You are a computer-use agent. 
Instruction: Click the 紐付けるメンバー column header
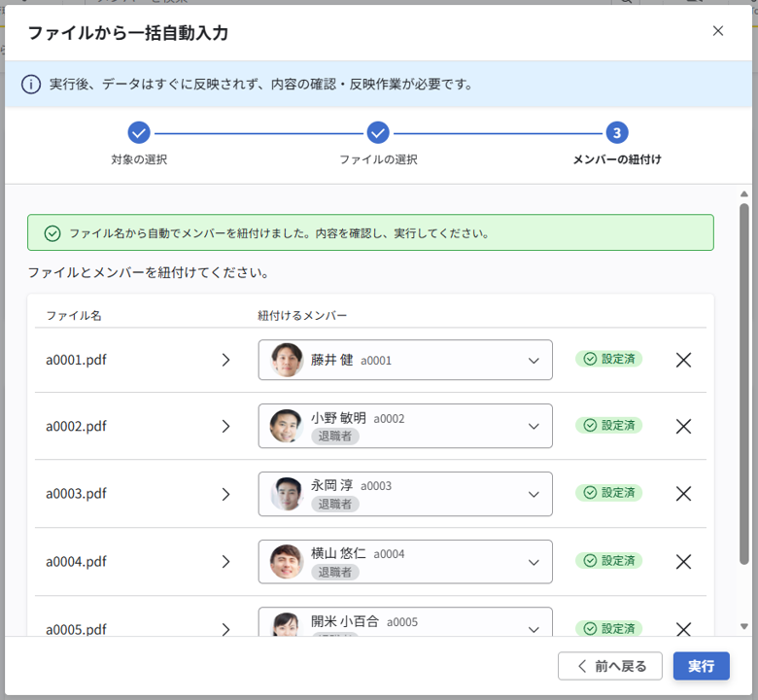[x=302, y=315]
